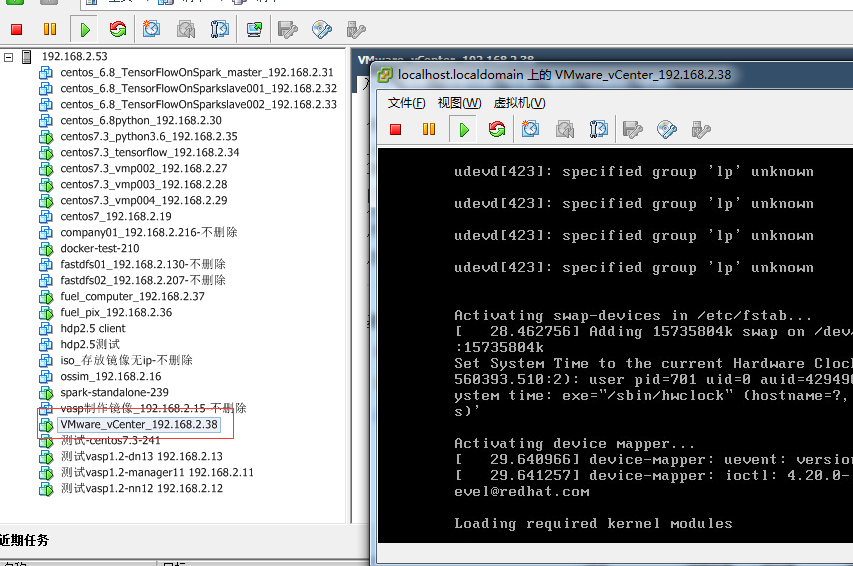Power on VM in console window toolbar
This screenshot has height=566, width=853.
coord(463,130)
